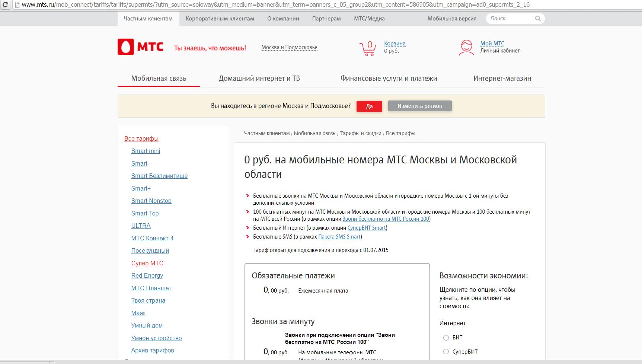Click the Все тарифы sidebar link
This screenshot has width=642, height=364.
(x=141, y=138)
